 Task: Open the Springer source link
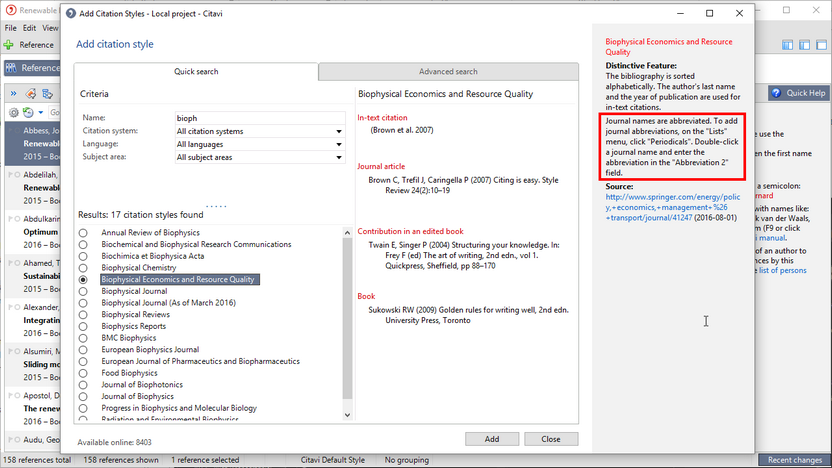[x=672, y=207]
